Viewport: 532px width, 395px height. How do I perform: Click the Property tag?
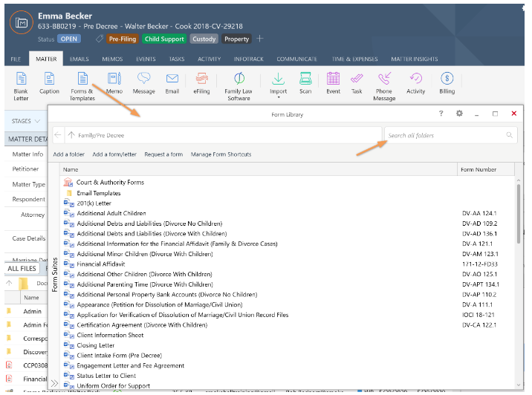[236, 39]
